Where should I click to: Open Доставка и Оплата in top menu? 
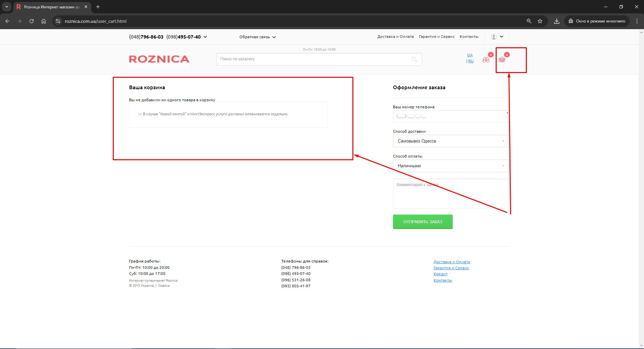(395, 37)
